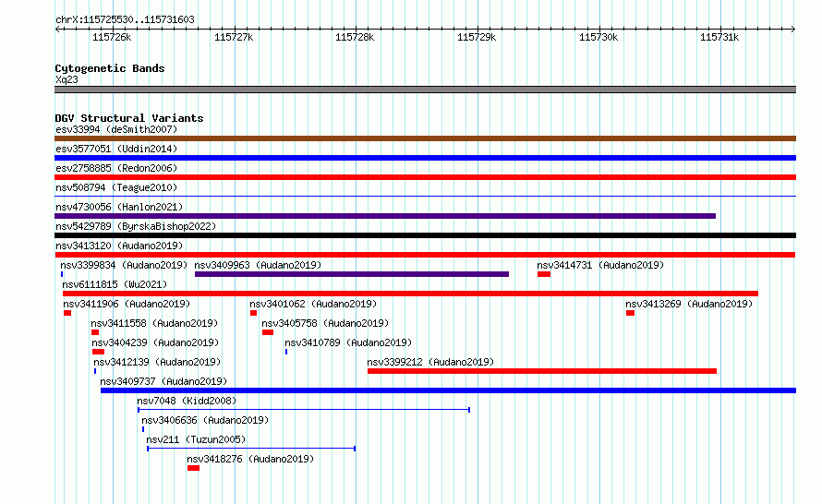Select red nsv3405758 variant block
This screenshot has height=504, width=822.
tap(268, 332)
